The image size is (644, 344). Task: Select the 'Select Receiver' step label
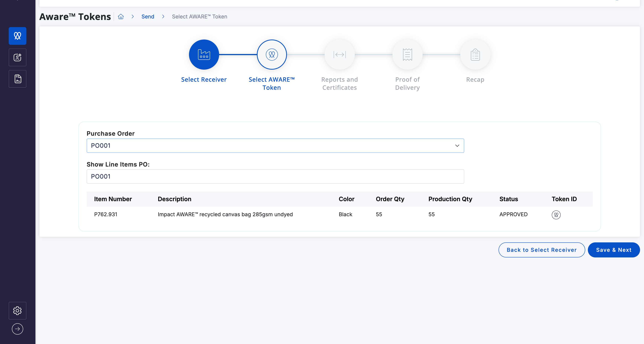coord(204,80)
